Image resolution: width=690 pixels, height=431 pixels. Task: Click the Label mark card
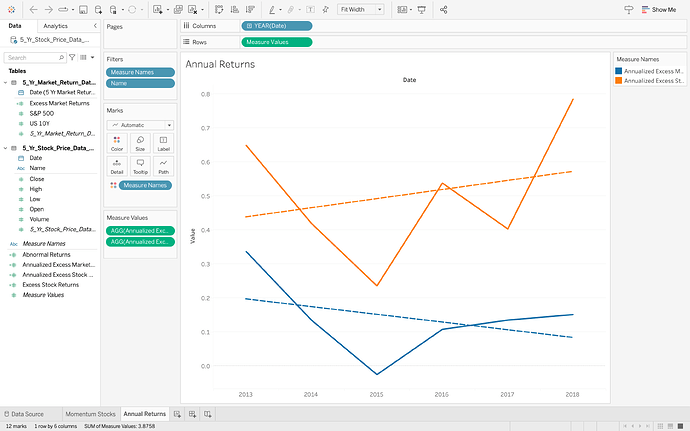(x=163, y=143)
